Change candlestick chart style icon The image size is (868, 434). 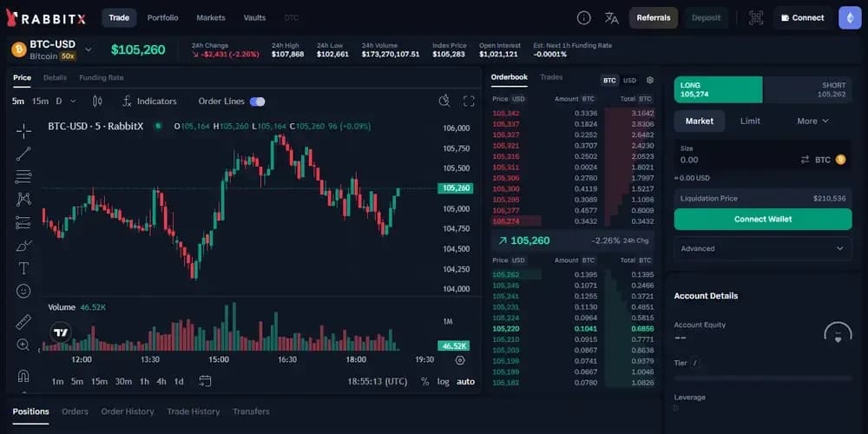point(97,102)
